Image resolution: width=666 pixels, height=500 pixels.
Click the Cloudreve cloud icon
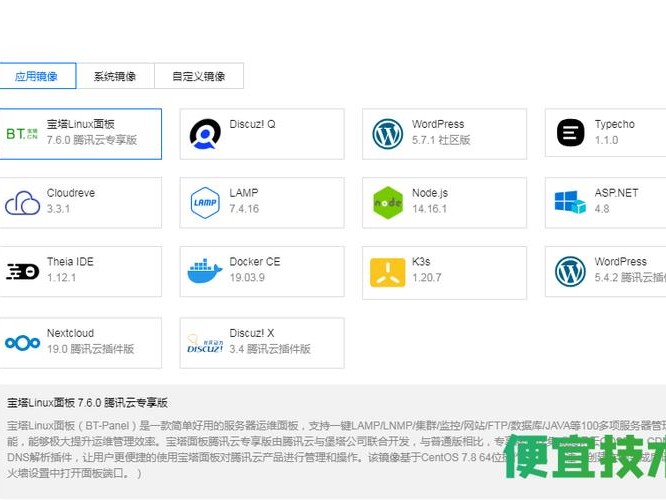tap(22, 203)
